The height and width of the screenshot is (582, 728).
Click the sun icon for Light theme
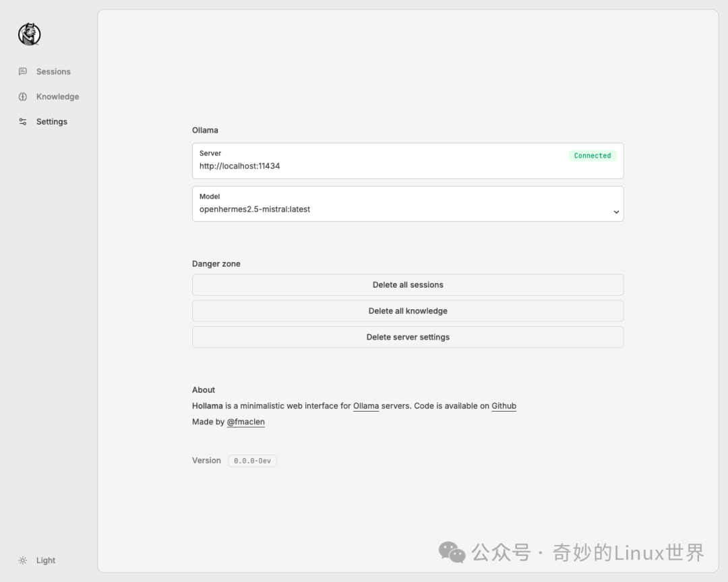(23, 560)
